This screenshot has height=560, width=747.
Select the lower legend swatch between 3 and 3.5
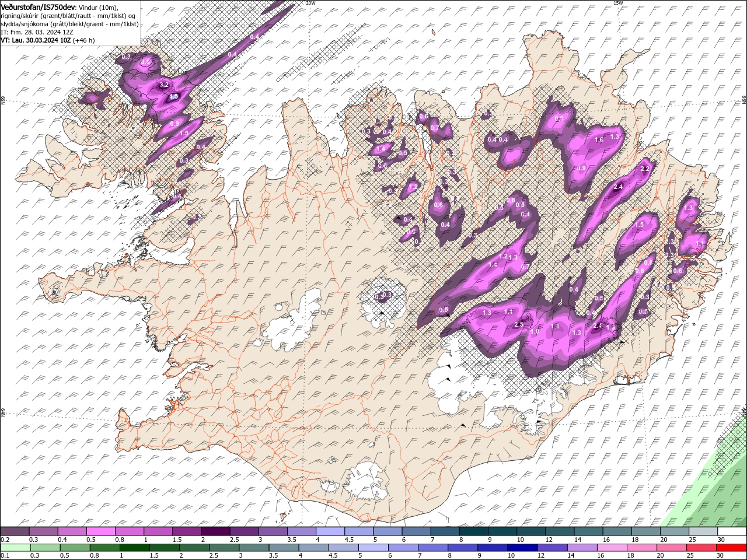point(254,548)
